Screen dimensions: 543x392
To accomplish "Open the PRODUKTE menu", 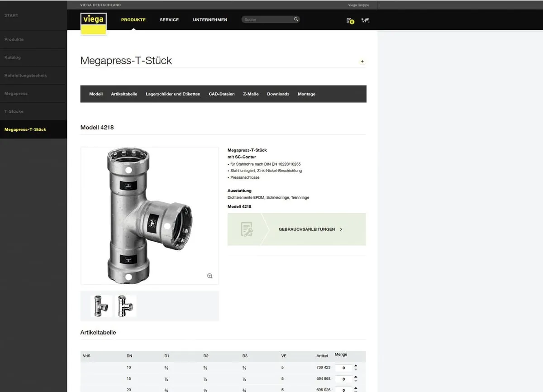I will [133, 20].
